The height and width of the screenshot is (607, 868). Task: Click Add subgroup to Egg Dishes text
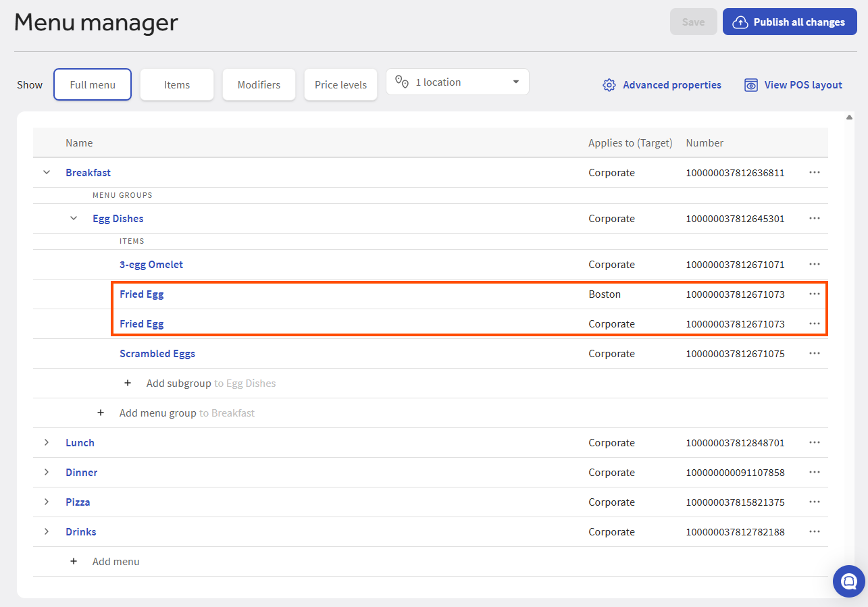(x=211, y=384)
